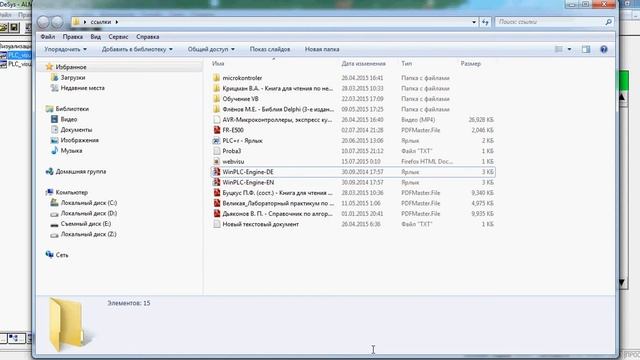Open the view options dropdown arrow
The image size is (640, 360).
click(x=569, y=49)
